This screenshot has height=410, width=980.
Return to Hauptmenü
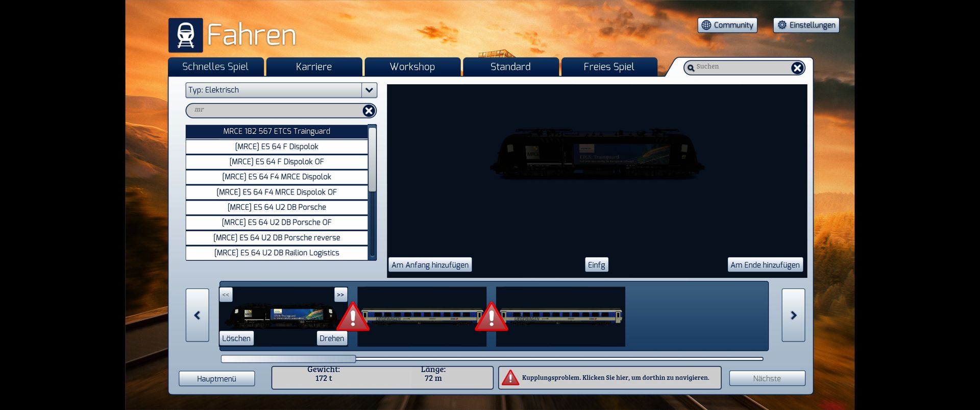(x=216, y=378)
